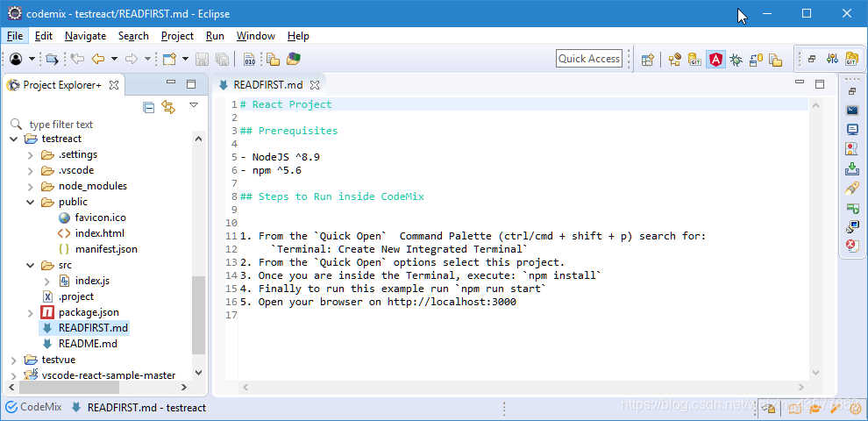Viewport: 868px width, 421px height.
Task: Switch to the Debug bug perspective
Action: pos(736,60)
